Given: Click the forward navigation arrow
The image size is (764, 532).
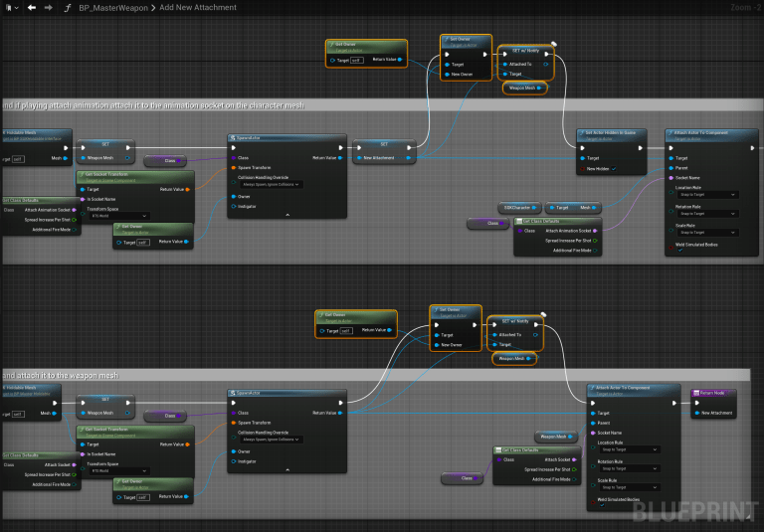Looking at the screenshot, I should (x=48, y=7).
